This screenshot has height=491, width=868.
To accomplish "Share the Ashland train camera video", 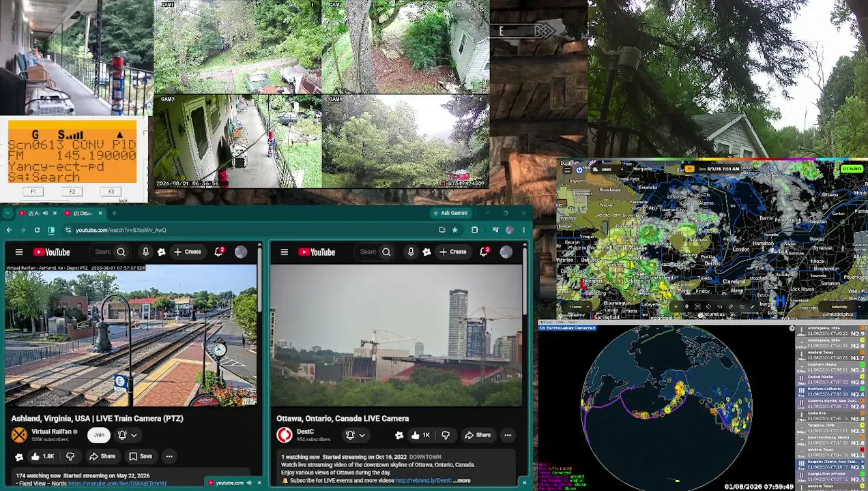I will coord(102,456).
